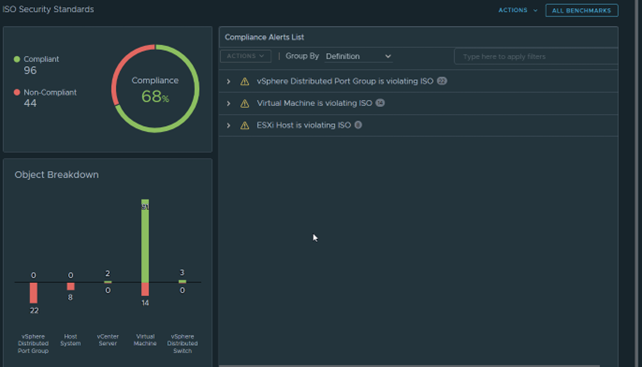The height and width of the screenshot is (367, 642).
Task: Click count badge on Port Group alert
Action: [x=442, y=81]
